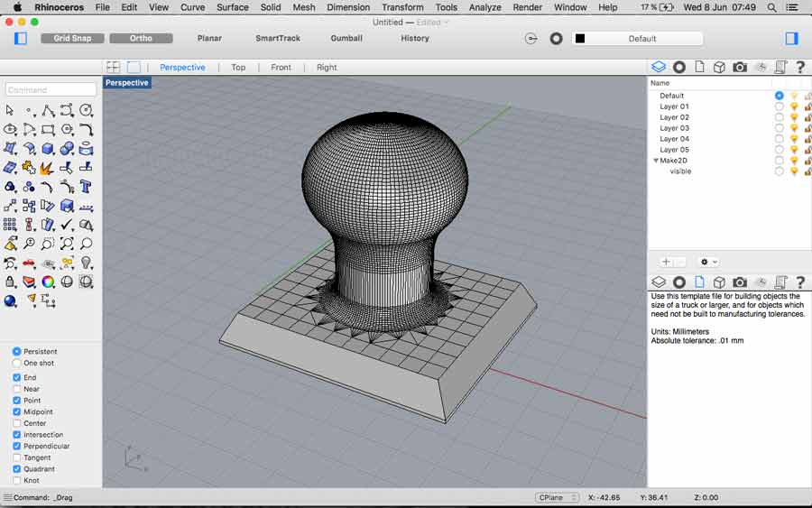Open the Solid menu
The height and width of the screenshot is (508, 812).
point(271,7)
